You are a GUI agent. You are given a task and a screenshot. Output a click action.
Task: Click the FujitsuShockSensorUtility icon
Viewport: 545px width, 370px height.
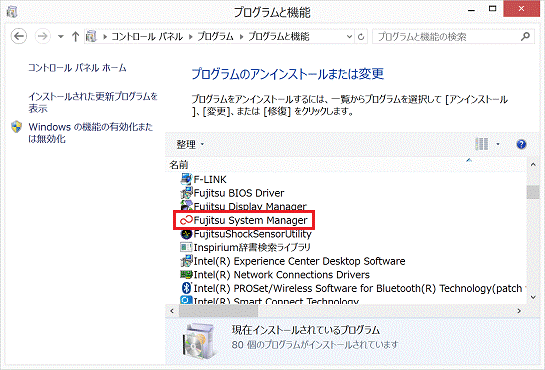[186, 234]
